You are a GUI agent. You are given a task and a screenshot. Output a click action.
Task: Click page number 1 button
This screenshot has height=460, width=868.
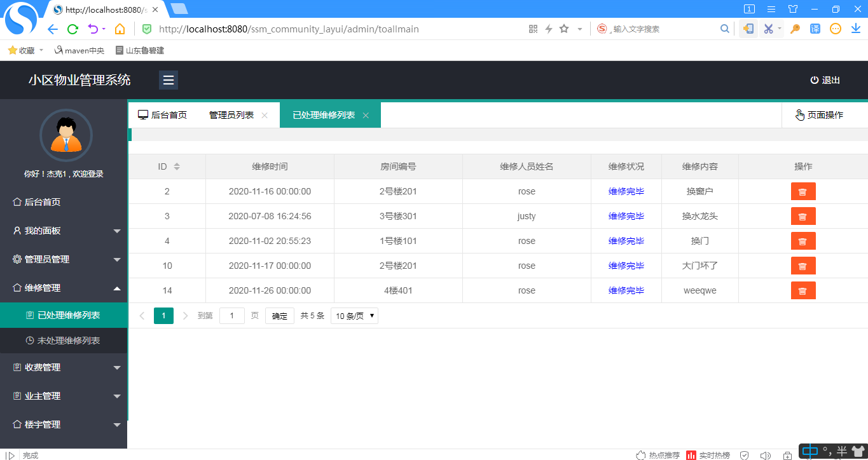(163, 316)
